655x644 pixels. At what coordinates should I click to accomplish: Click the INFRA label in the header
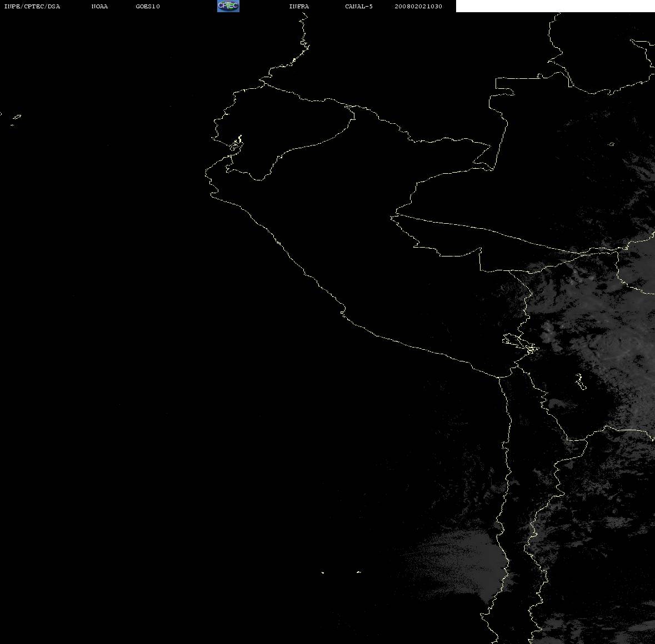299,6
